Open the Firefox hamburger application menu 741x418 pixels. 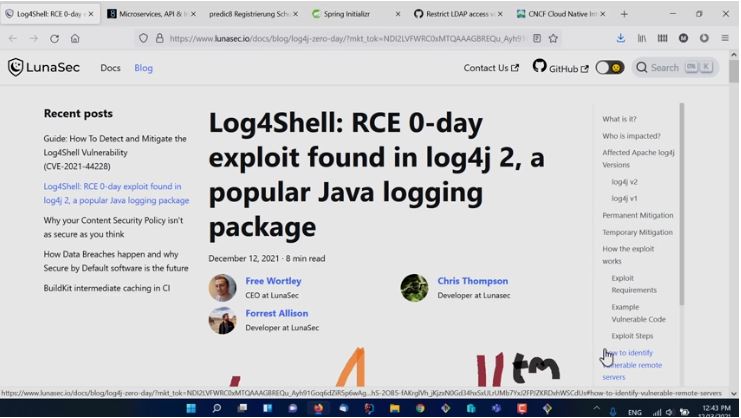725,38
